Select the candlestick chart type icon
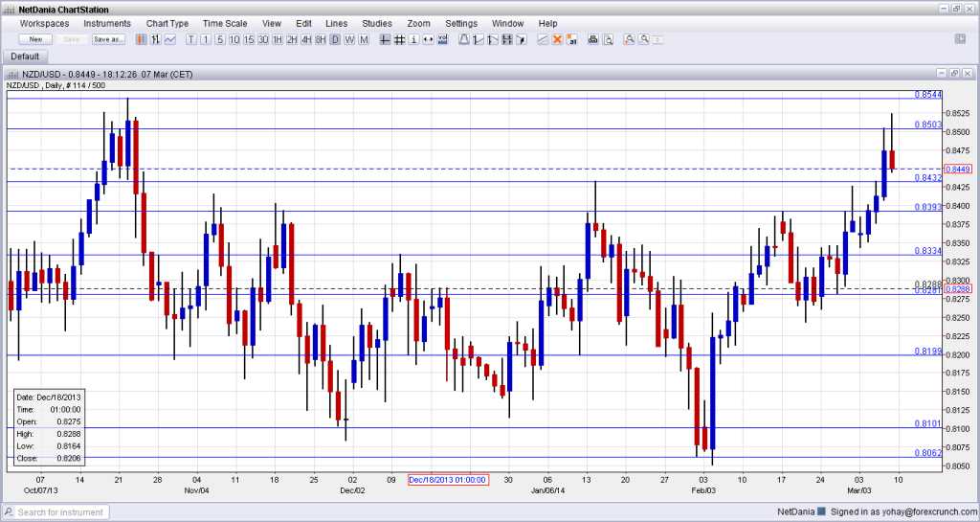This screenshot has height=522, width=980. click(142, 39)
